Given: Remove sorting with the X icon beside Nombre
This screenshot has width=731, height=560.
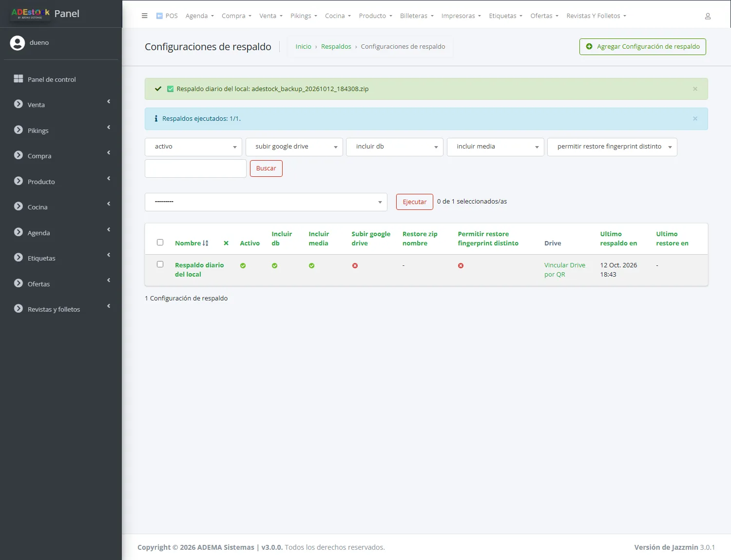Looking at the screenshot, I should click(x=226, y=243).
